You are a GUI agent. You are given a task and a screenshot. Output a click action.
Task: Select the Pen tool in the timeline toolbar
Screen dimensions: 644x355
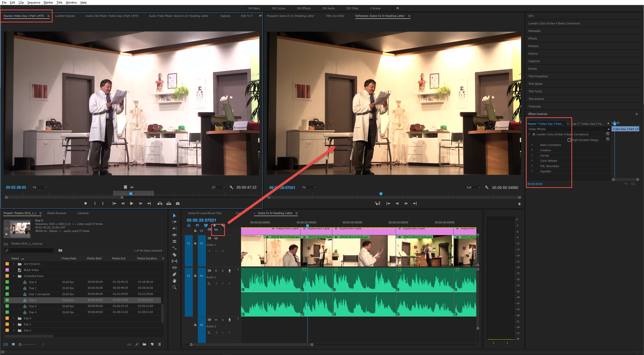coord(174,274)
